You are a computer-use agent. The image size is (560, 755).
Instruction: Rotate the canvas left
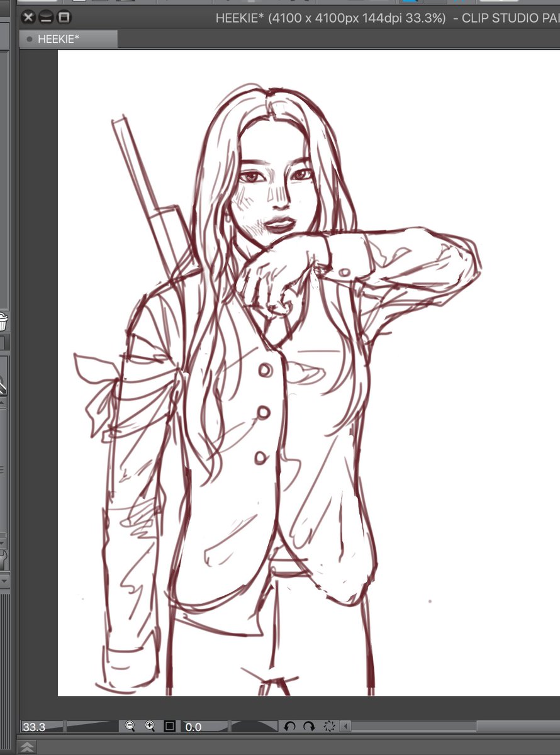pyautogui.click(x=290, y=726)
